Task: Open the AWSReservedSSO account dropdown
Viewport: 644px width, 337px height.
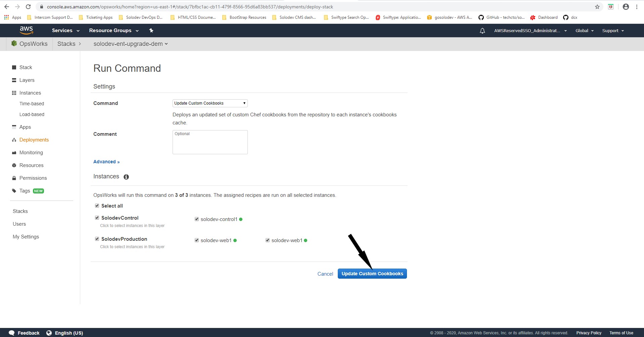Action: coord(531,31)
